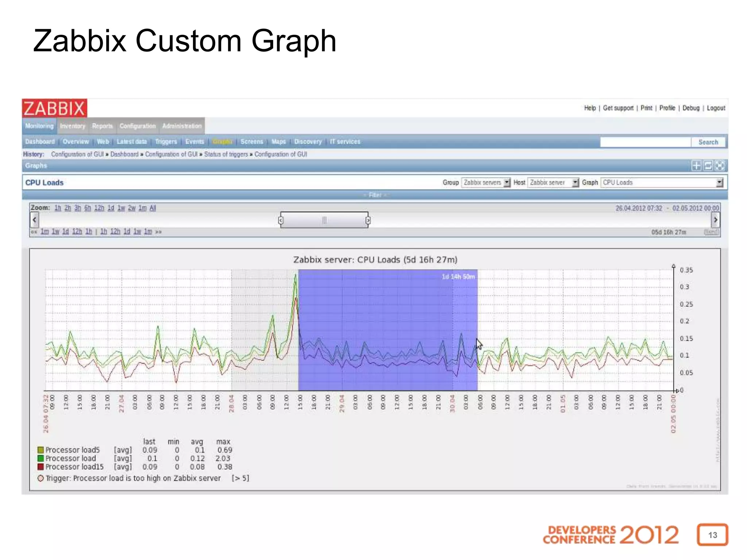
Task: Go to Discovery submenu
Action: 308,142
